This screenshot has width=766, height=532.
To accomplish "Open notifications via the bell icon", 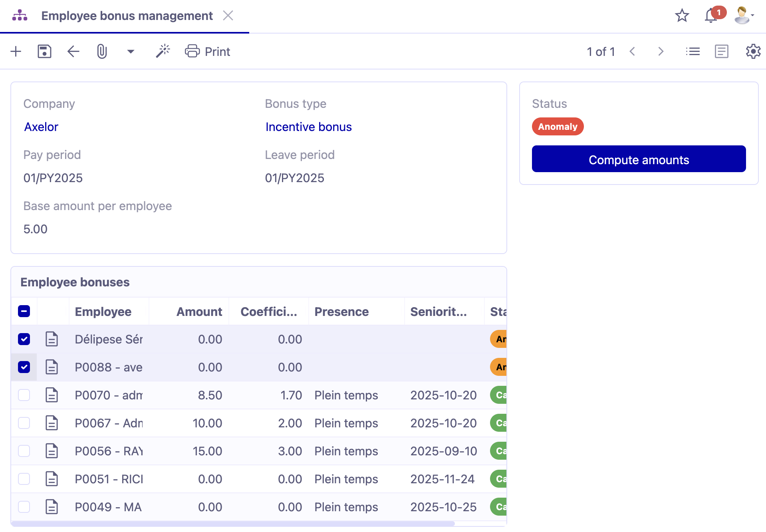I will pos(710,16).
